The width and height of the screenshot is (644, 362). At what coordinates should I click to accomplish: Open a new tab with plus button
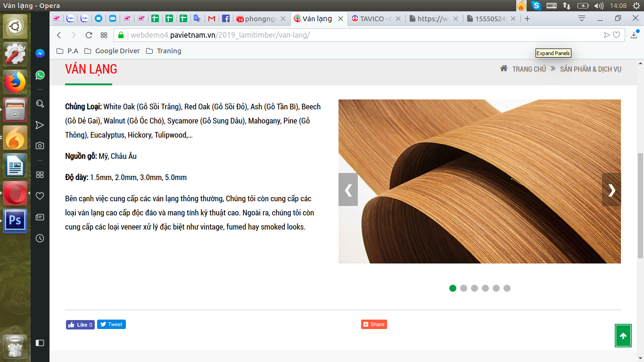[x=527, y=19]
